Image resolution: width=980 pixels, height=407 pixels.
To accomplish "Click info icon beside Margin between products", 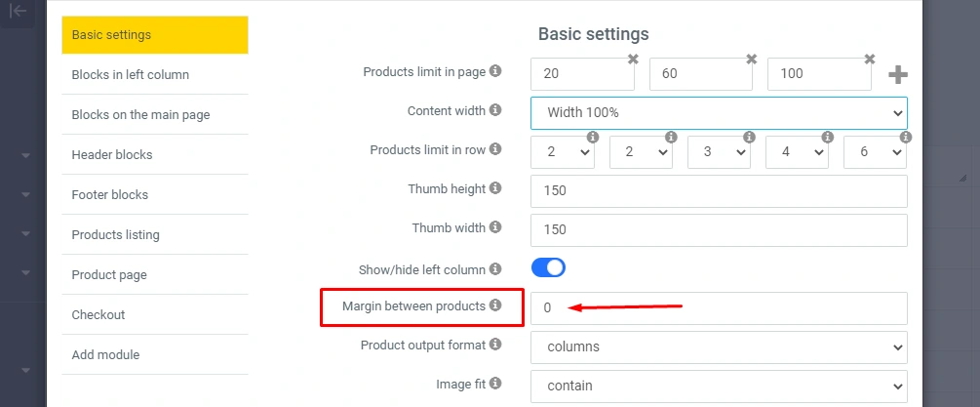I will pyautogui.click(x=495, y=306).
